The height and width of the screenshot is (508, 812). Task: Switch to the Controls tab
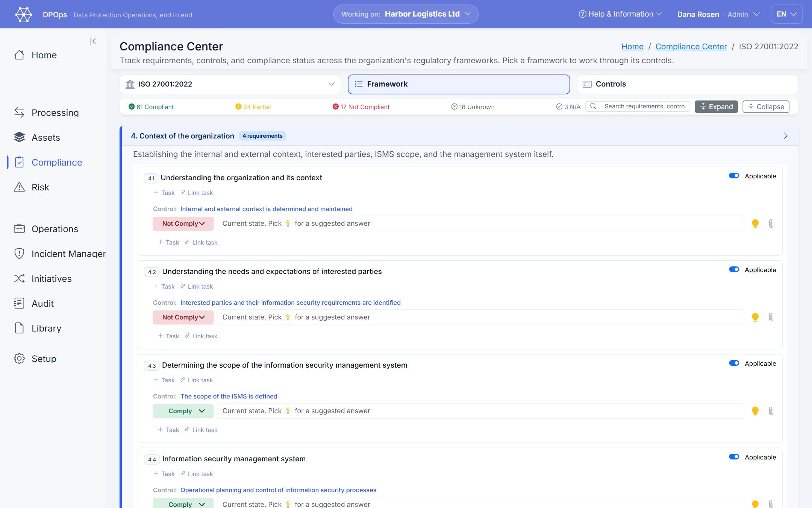click(x=687, y=84)
